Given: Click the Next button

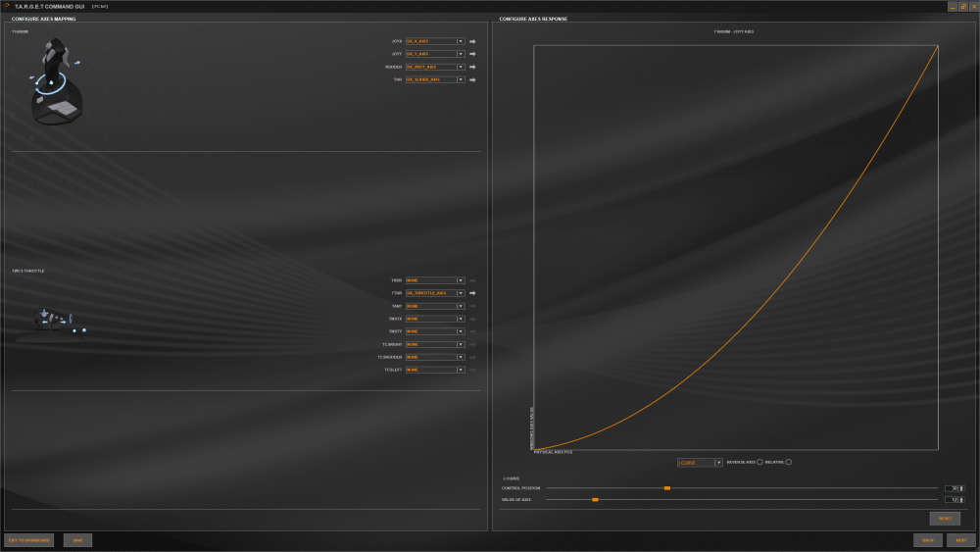Looking at the screenshot, I should pos(961,540).
